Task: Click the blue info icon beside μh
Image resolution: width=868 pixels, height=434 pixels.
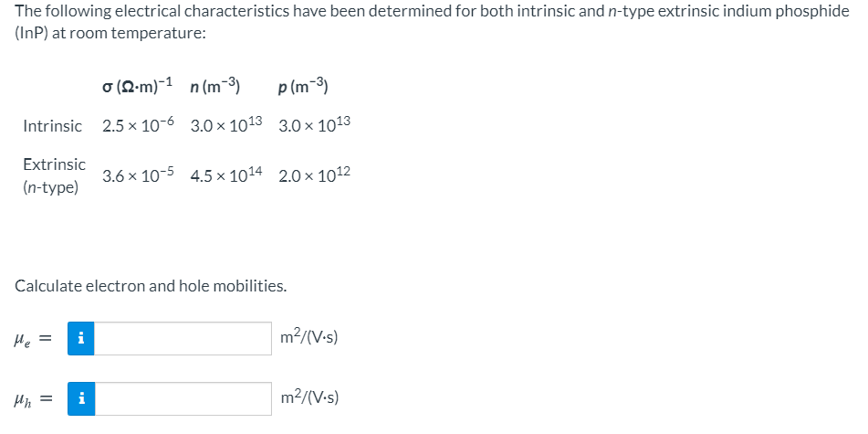Action: coord(81,398)
